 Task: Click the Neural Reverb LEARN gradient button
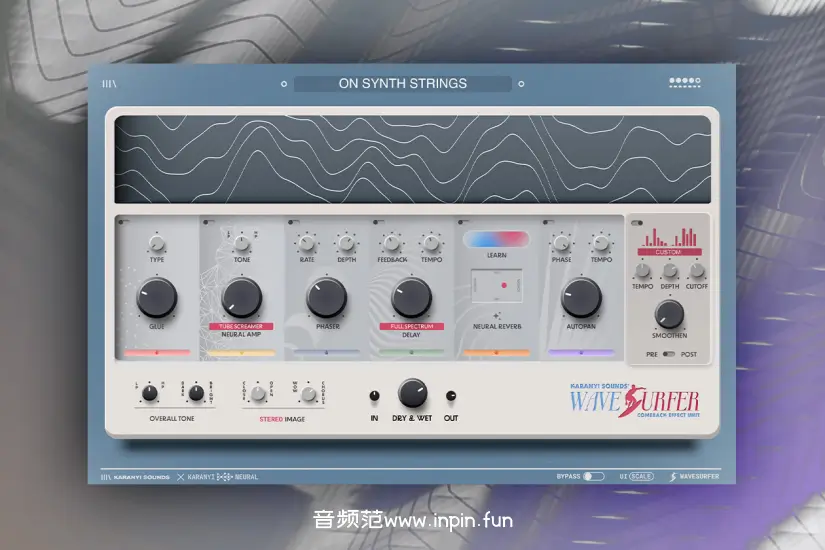coord(496,239)
